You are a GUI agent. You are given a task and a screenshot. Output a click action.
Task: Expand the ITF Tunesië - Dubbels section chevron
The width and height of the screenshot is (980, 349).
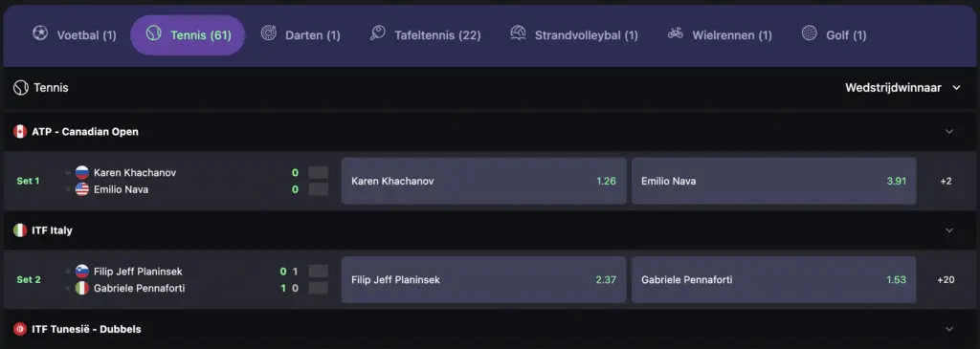click(x=949, y=329)
